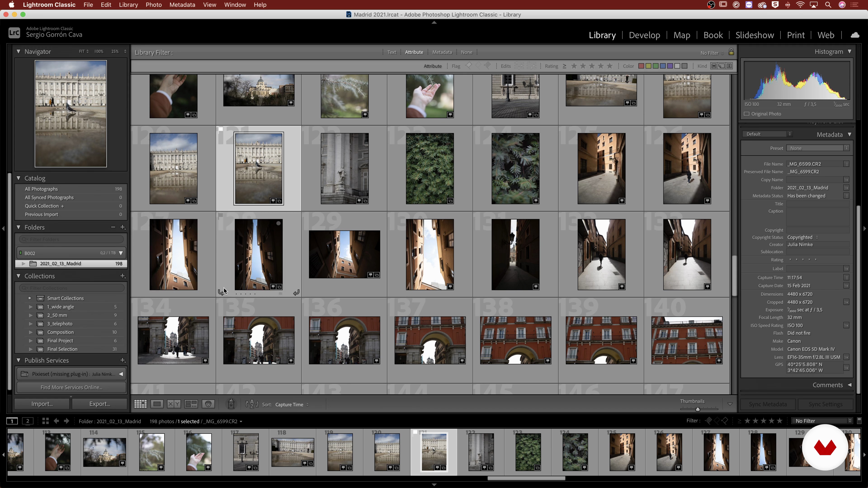
Task: Open the Metadata view Default dropdown
Action: coord(767,134)
